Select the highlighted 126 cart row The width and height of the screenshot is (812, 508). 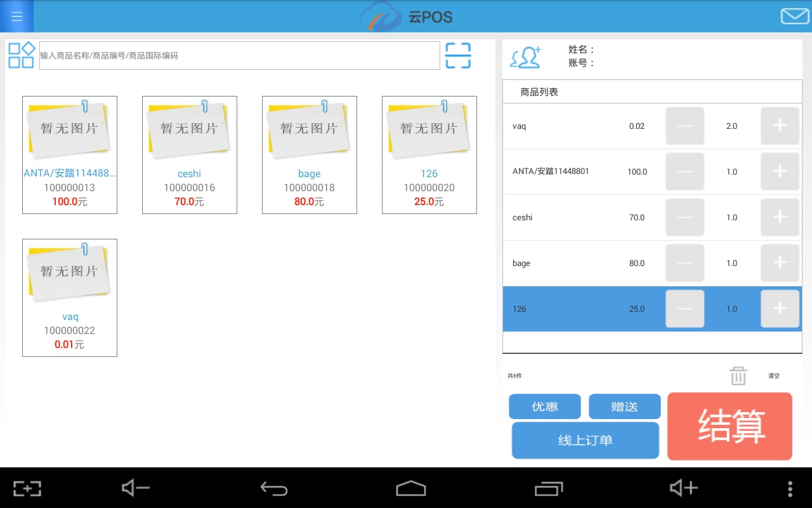tap(652, 309)
